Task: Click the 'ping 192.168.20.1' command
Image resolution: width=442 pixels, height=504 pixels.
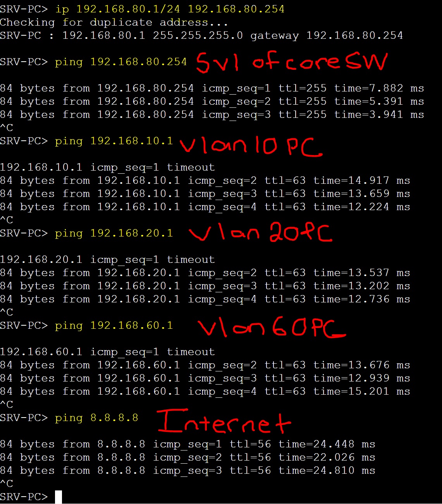Action: (114, 233)
